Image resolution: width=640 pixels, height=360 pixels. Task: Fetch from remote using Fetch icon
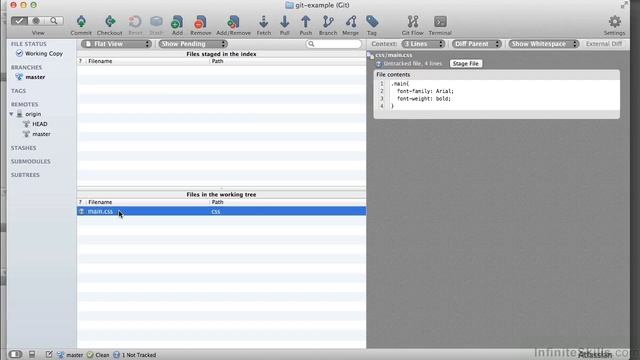[x=264, y=22]
